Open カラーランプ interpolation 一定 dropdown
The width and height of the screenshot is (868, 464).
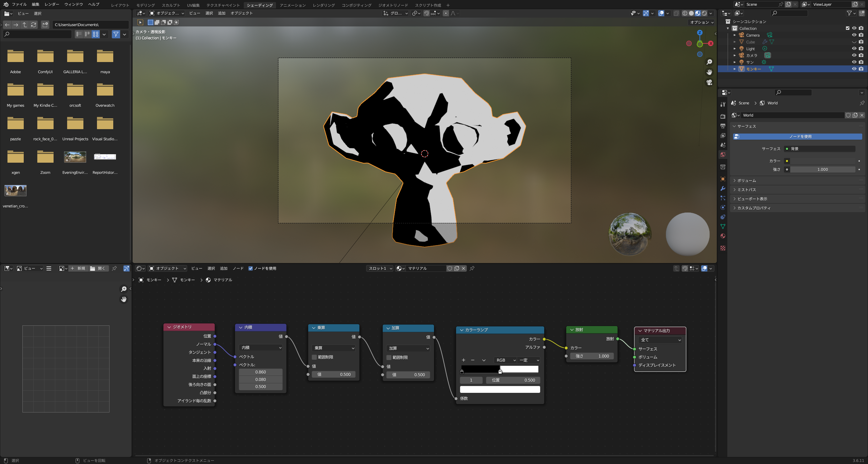click(529, 360)
